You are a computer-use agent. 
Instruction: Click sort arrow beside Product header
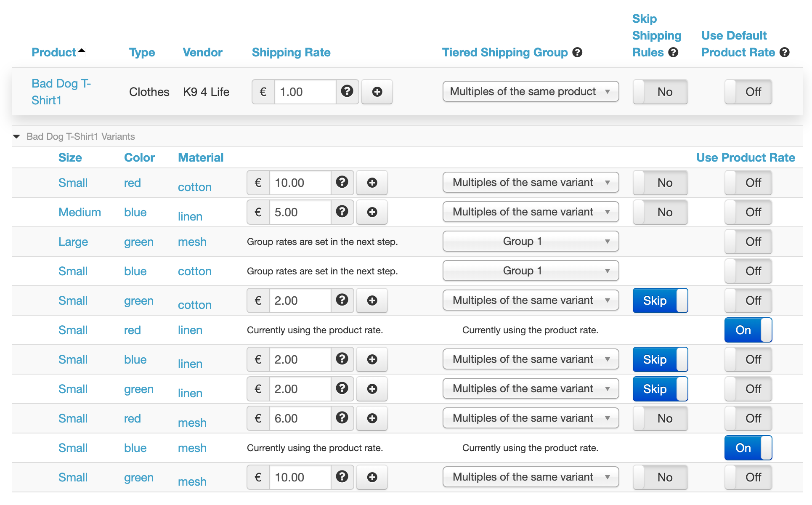click(82, 51)
